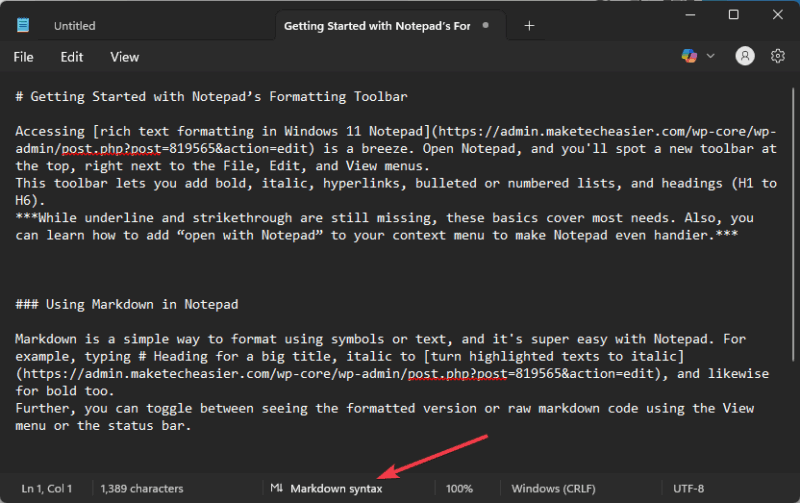Toggle Markdown syntax view in status bar
Image resolution: width=800 pixels, height=503 pixels.
(336, 488)
